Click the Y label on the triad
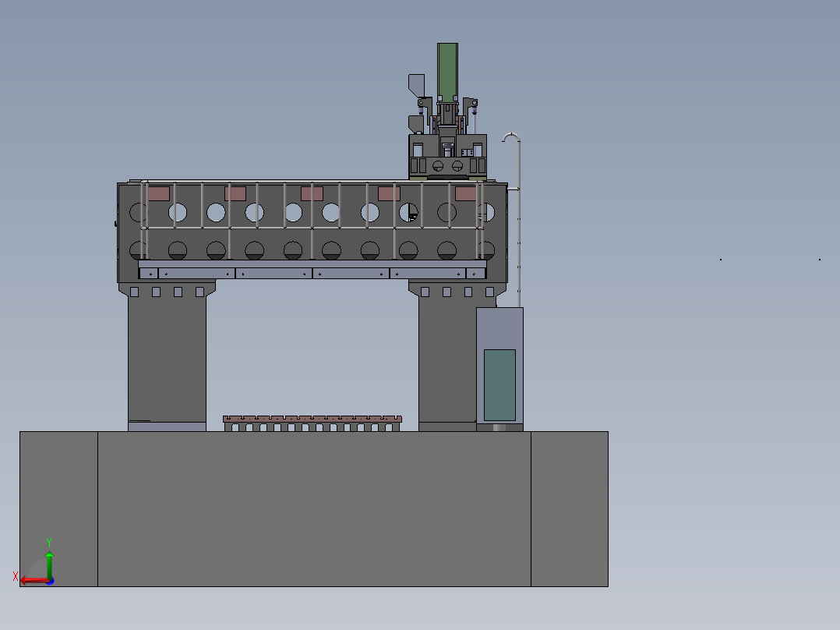Viewport: 840px width, 630px height. (x=49, y=543)
